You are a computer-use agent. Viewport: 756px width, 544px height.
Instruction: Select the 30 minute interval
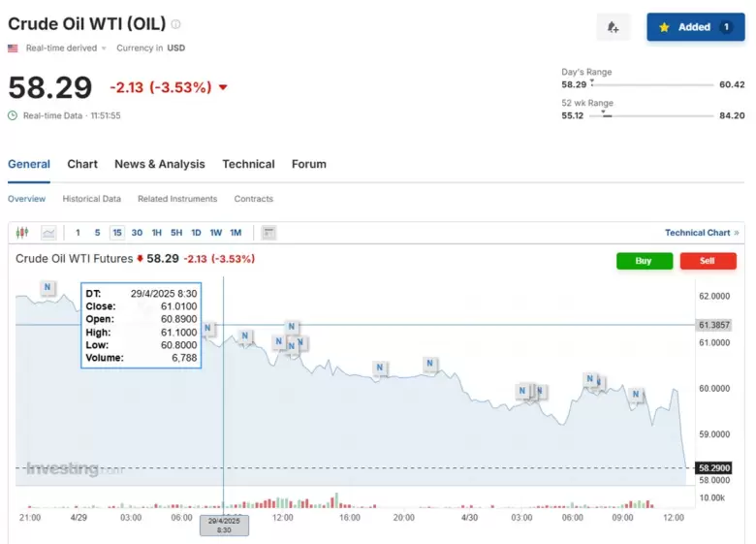click(137, 233)
